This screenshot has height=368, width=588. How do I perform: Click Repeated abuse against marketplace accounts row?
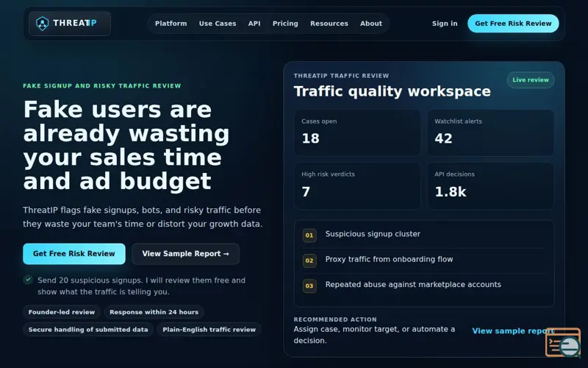[424, 286]
